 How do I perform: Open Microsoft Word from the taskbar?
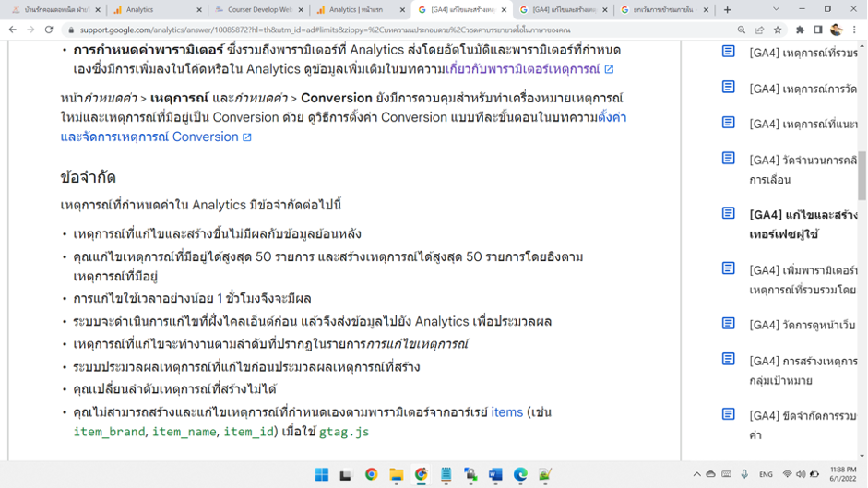(495, 474)
